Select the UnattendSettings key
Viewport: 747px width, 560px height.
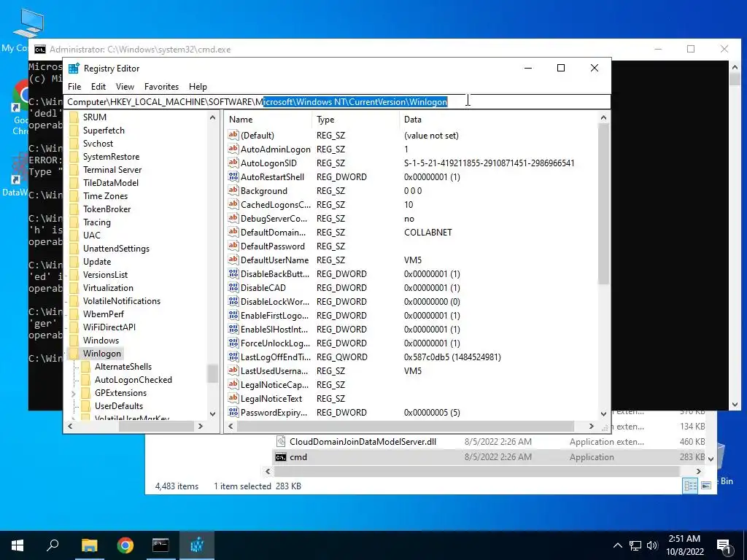click(116, 249)
